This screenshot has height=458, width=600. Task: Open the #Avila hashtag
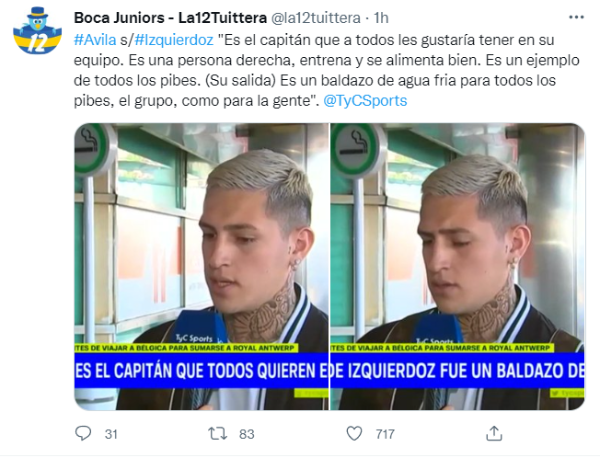click(x=95, y=40)
